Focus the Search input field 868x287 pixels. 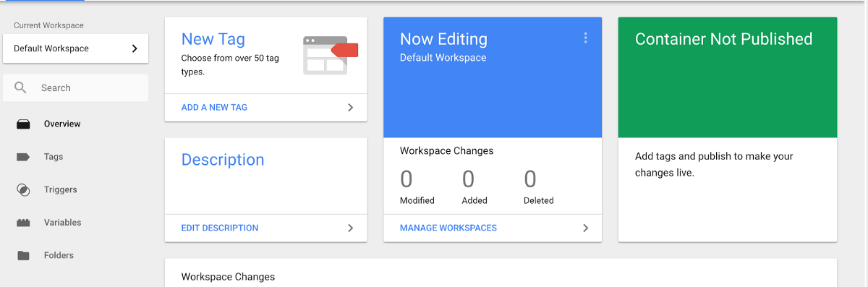click(75, 87)
